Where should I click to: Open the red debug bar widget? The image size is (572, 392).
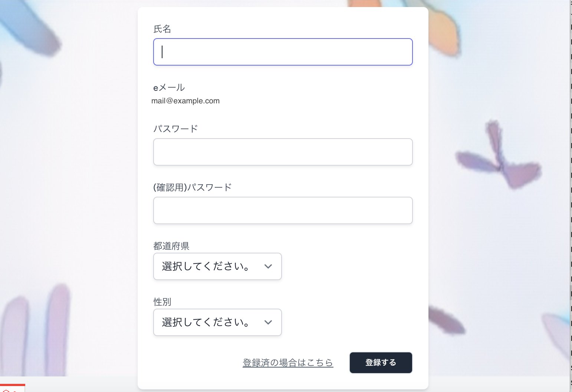click(12, 388)
